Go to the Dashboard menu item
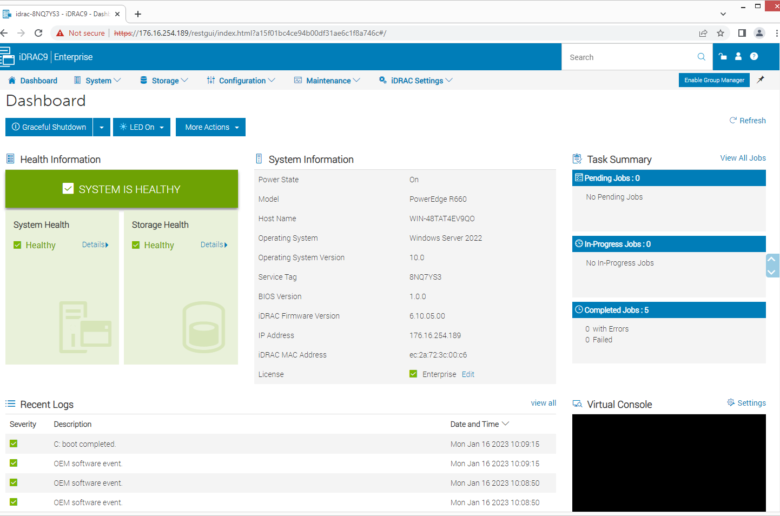Image resolution: width=780 pixels, height=516 pixels. 33,80
